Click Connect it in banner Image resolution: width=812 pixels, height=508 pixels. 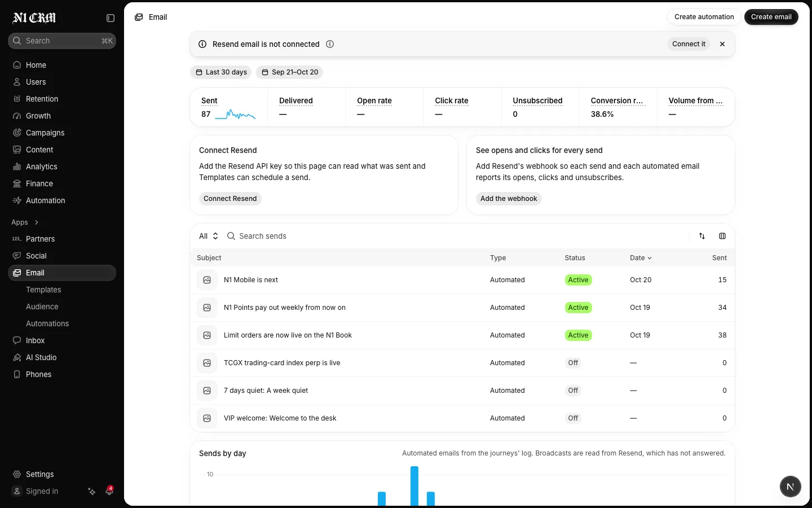pyautogui.click(x=689, y=44)
